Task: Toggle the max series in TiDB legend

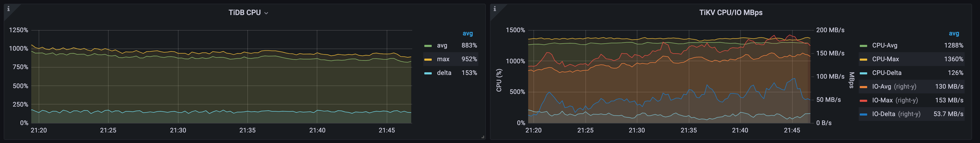Action: [443, 59]
